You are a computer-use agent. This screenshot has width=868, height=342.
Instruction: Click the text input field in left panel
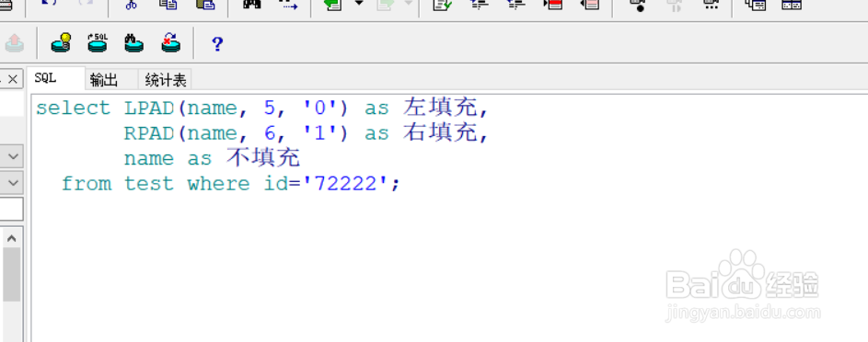point(11,209)
